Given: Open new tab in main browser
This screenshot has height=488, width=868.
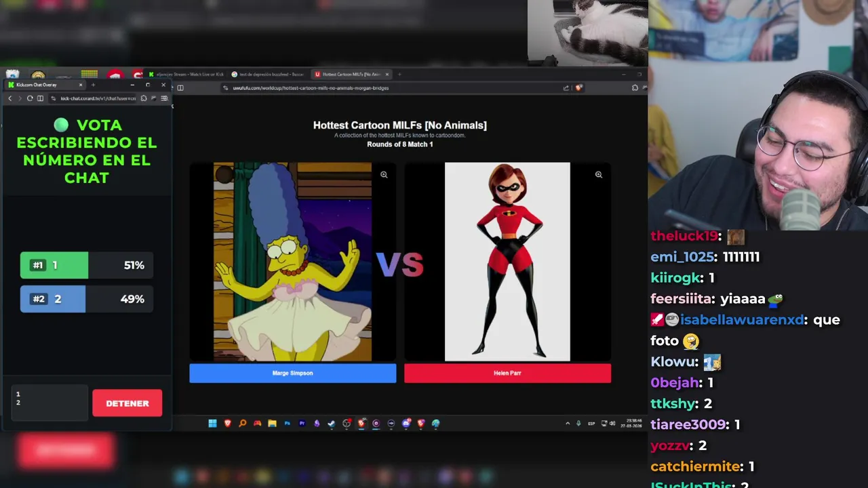Looking at the screenshot, I should pos(399,74).
